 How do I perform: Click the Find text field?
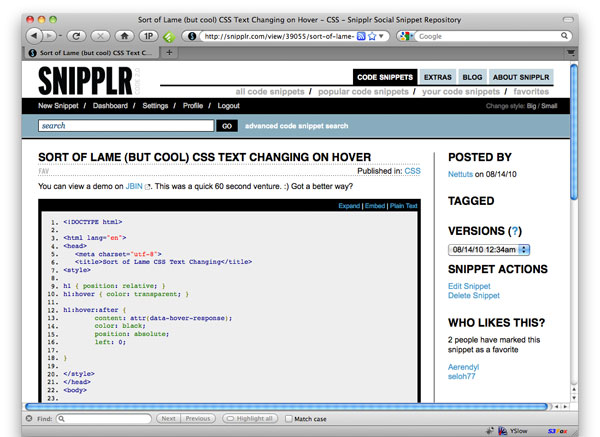tap(104, 419)
